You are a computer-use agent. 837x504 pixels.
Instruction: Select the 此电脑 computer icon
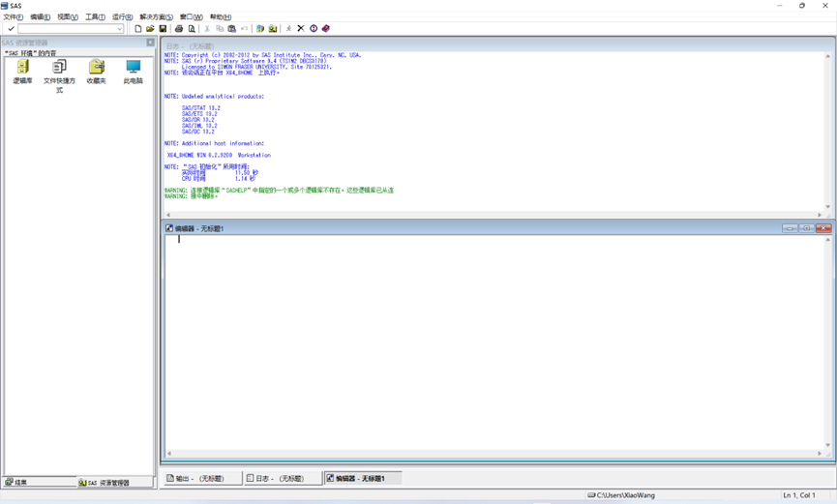coord(133,73)
